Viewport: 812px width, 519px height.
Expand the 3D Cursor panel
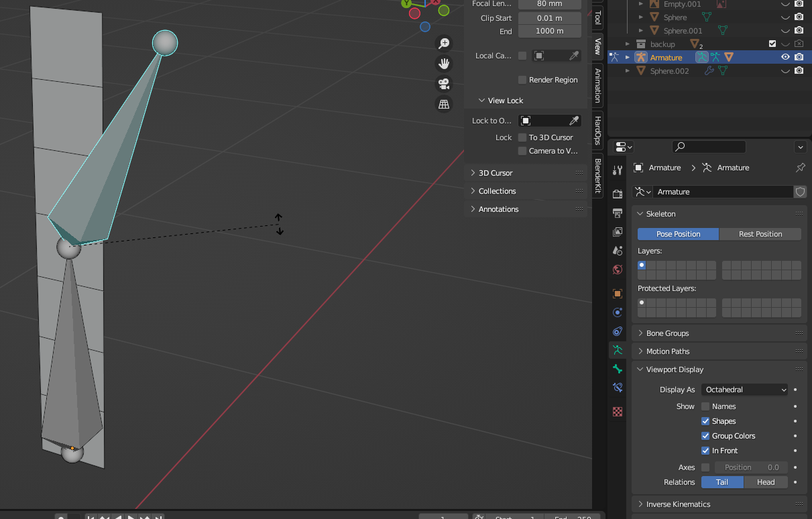[x=496, y=173]
